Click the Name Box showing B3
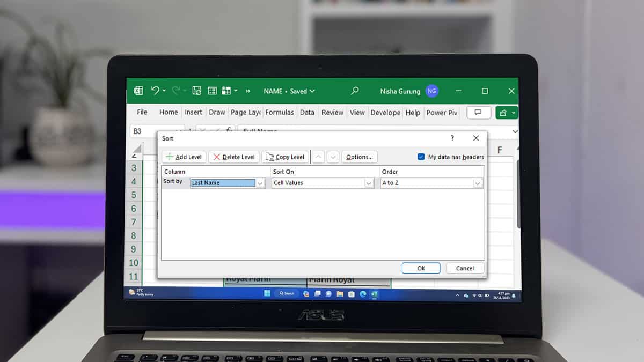This screenshot has width=644, height=362. (x=157, y=131)
